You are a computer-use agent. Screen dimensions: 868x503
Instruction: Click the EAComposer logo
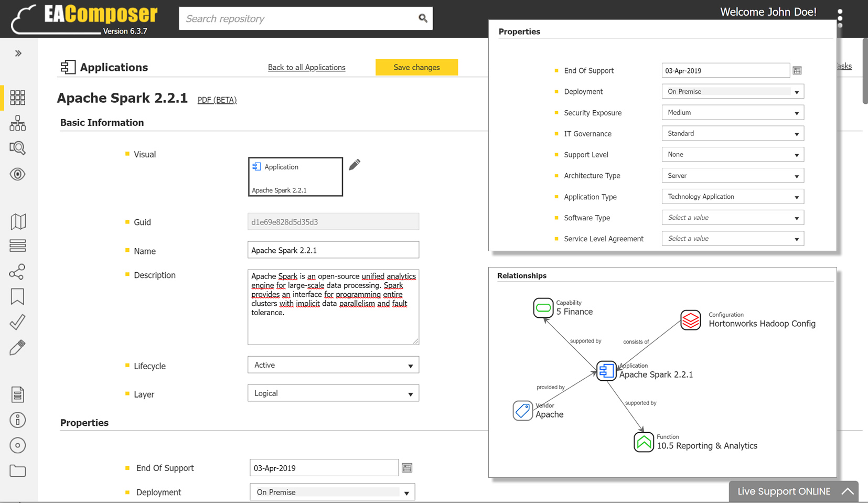point(84,19)
